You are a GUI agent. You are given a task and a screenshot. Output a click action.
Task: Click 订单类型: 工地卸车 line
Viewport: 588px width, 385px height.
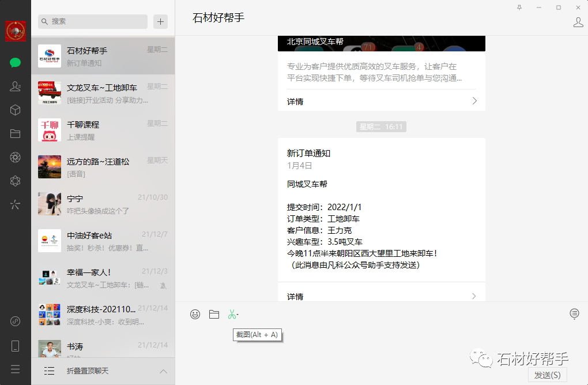pos(323,219)
